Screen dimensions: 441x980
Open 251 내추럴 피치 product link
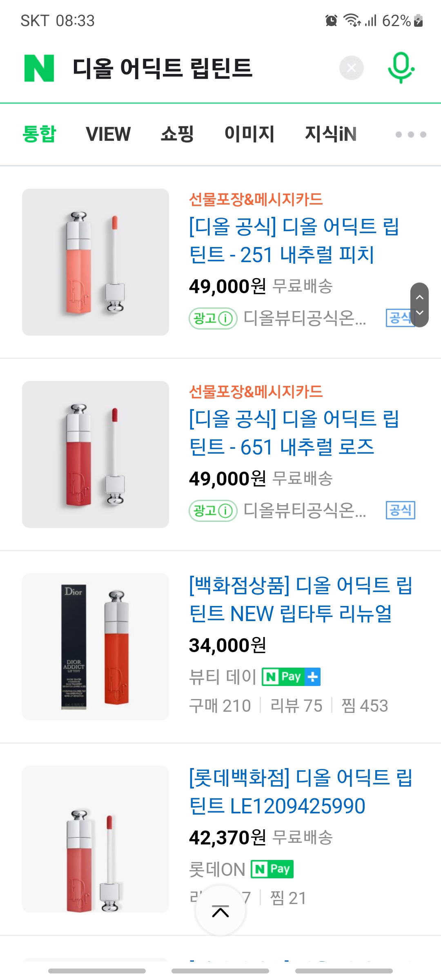pyautogui.click(x=293, y=241)
